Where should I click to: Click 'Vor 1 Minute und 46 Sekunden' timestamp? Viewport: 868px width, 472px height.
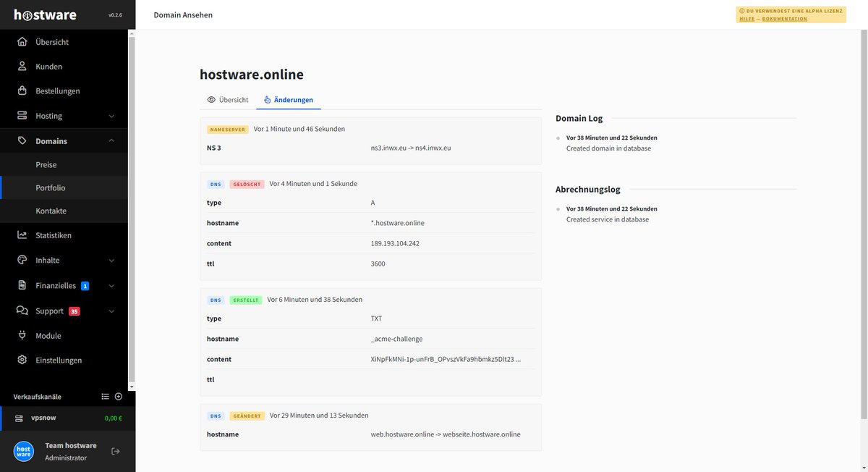[299, 129]
